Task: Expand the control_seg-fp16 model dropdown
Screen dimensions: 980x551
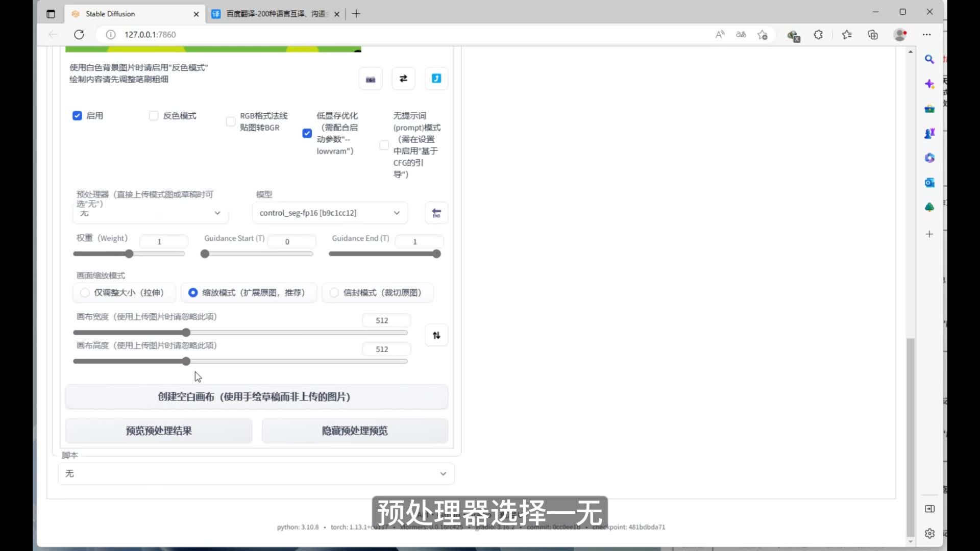Action: 330,213
